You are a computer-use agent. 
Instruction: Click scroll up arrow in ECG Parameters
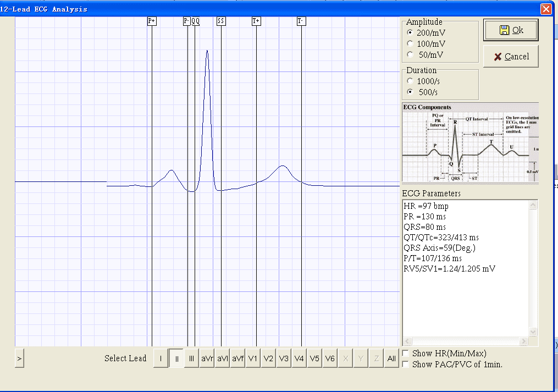pos(533,205)
